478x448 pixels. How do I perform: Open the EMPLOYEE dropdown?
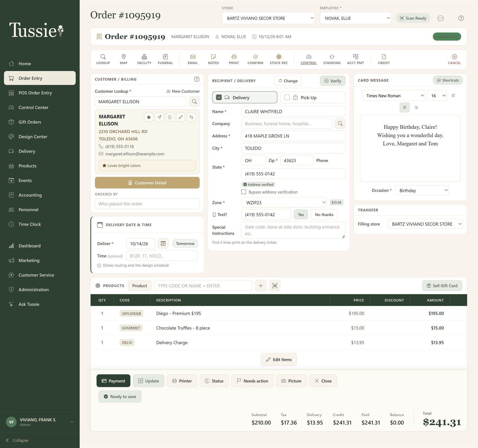click(355, 18)
